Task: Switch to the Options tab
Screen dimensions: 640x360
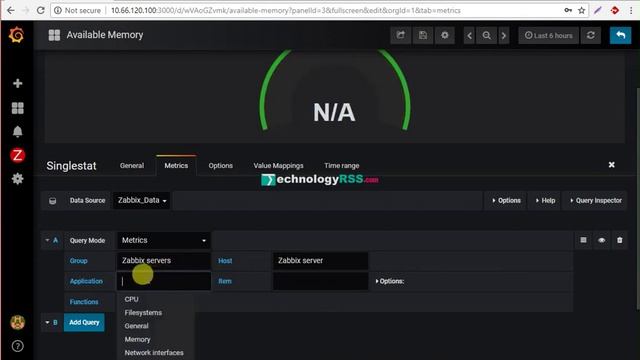Action: pyautogui.click(x=220, y=165)
